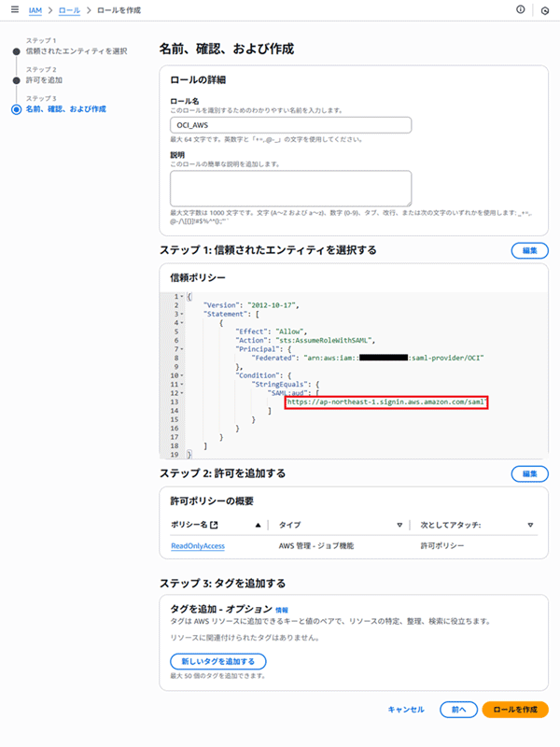Collapse the StringEquals fold arrow on line 11
Screen dimensions: 560x747
(x=182, y=385)
